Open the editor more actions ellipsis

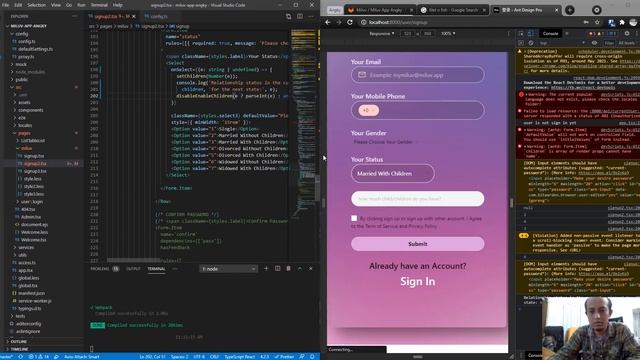pyautogui.click(x=311, y=16)
